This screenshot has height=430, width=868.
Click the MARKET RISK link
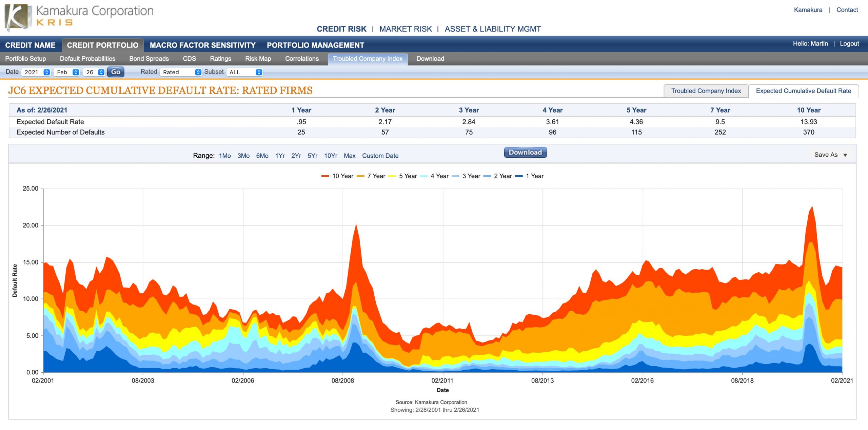coord(406,29)
